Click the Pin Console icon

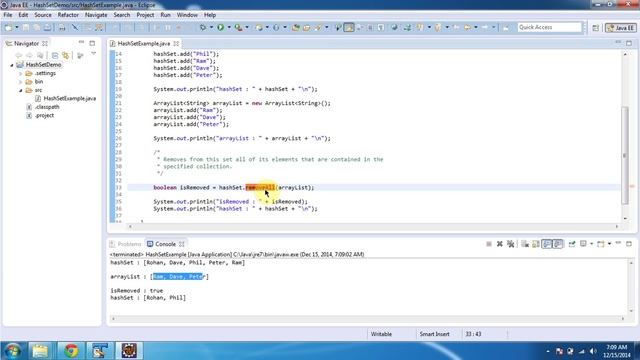coord(572,244)
